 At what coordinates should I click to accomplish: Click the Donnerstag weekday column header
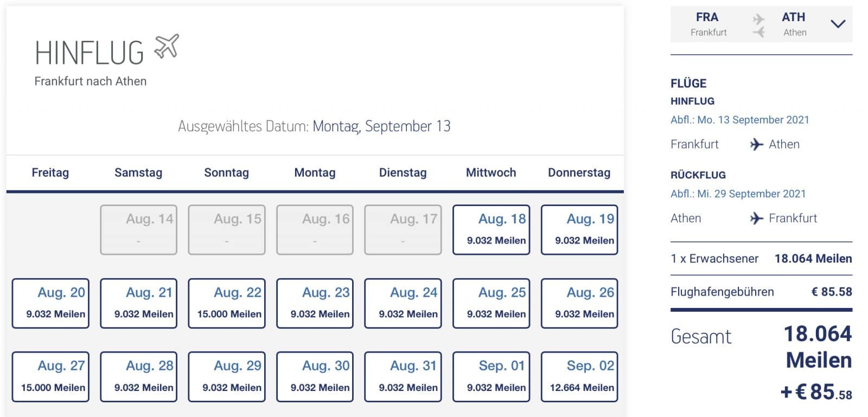578,172
